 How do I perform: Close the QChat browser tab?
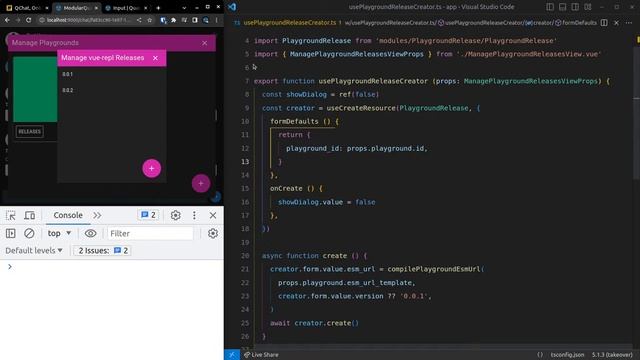(47, 8)
